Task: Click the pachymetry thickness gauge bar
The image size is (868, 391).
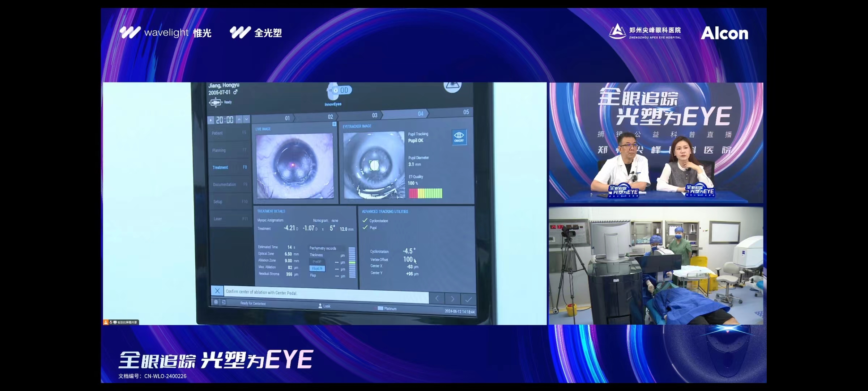Action: pyautogui.click(x=352, y=262)
